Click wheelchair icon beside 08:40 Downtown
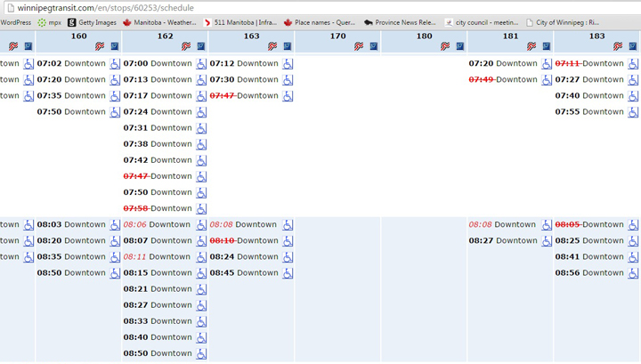Viewport: 641px width, 364px height. coord(201,337)
